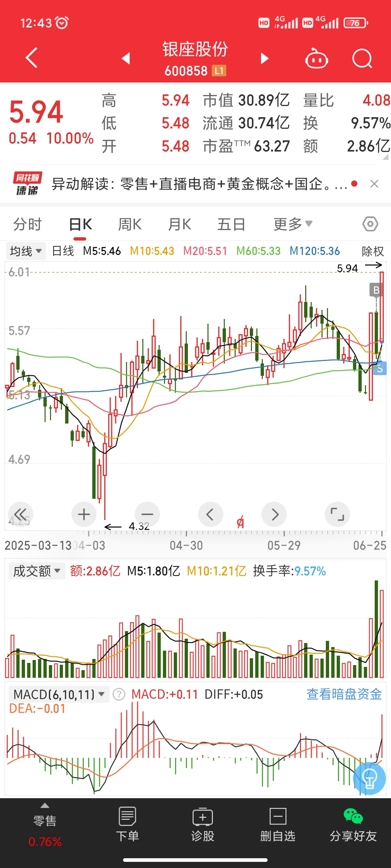The height and width of the screenshot is (868, 391).
Task: Close the 异动解读 news banner
Action: tap(374, 184)
